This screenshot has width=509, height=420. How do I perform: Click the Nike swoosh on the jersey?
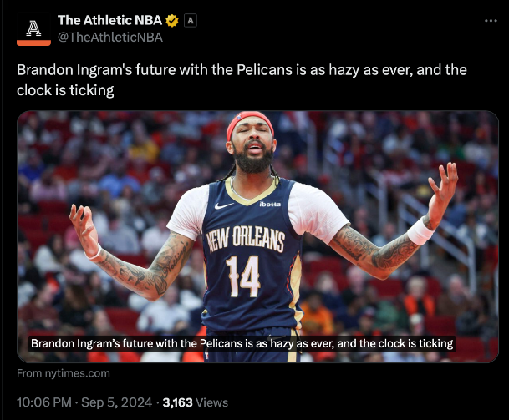pos(224,205)
